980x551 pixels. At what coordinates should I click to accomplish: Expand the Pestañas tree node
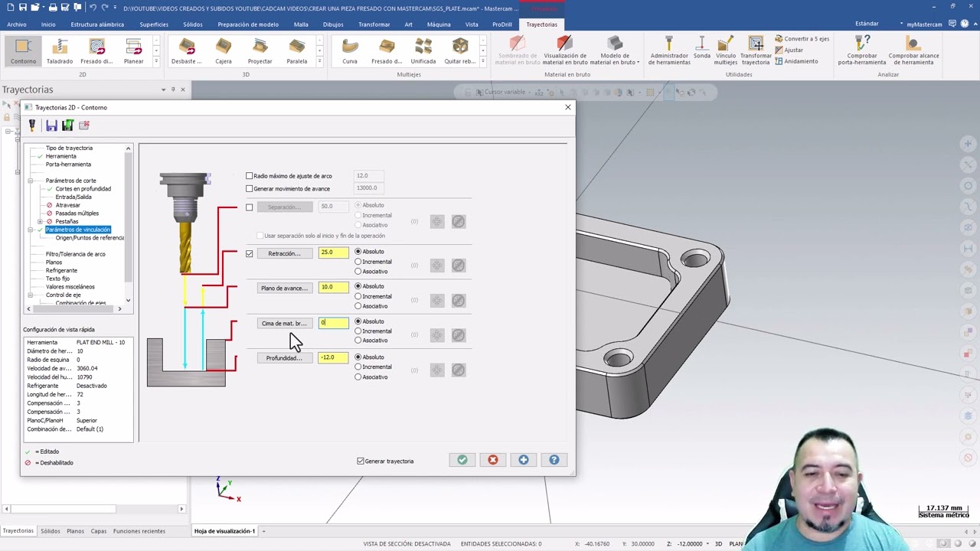coord(41,221)
